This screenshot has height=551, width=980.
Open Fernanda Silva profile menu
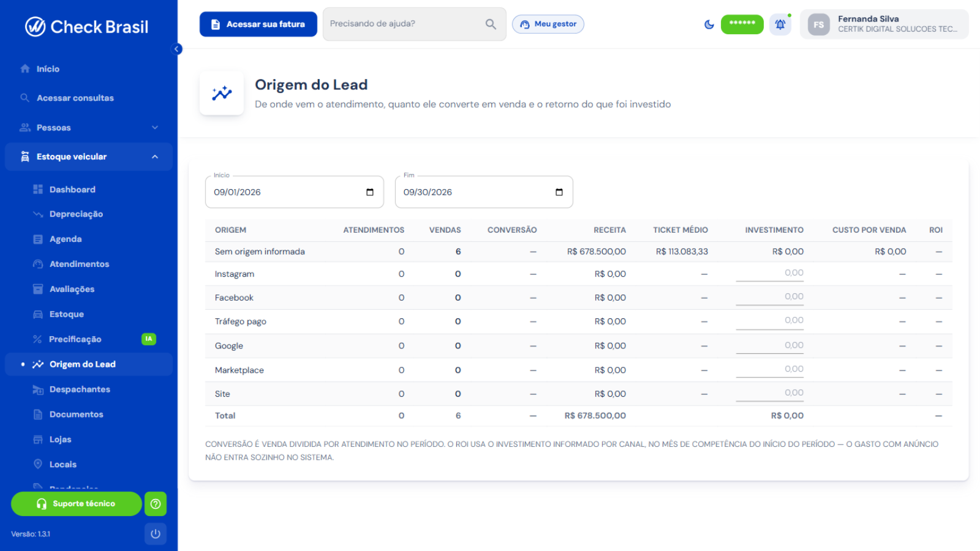(x=884, y=24)
